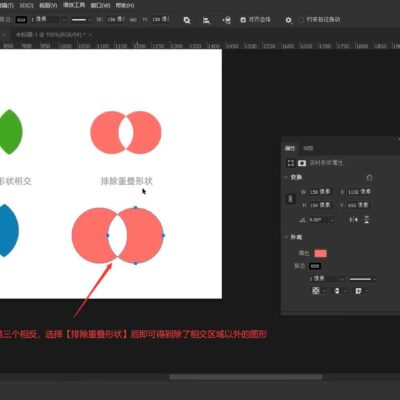Click the flip horizontal icon
This screenshot has width=400, height=400.
354,220
